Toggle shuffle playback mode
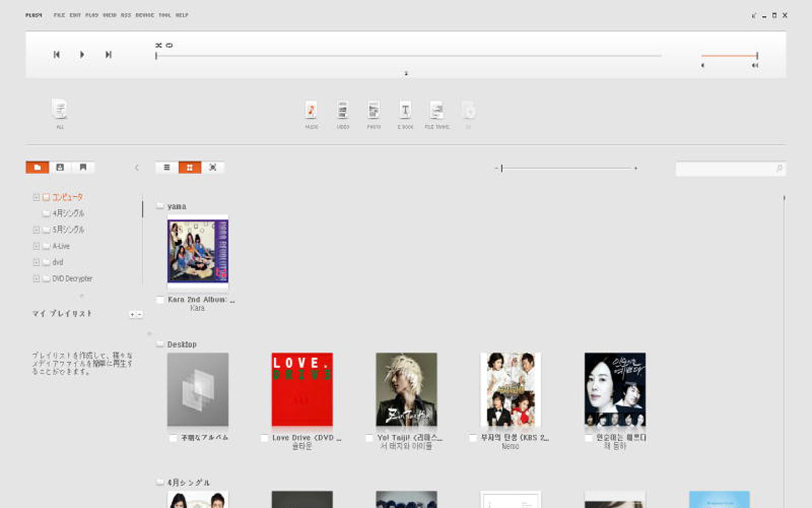812x508 pixels. coord(159,45)
